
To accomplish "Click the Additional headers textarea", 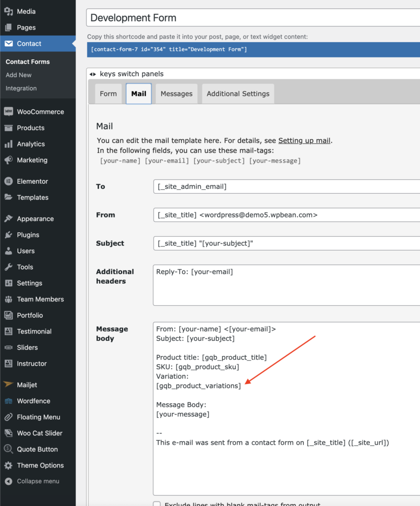I will coord(287,285).
